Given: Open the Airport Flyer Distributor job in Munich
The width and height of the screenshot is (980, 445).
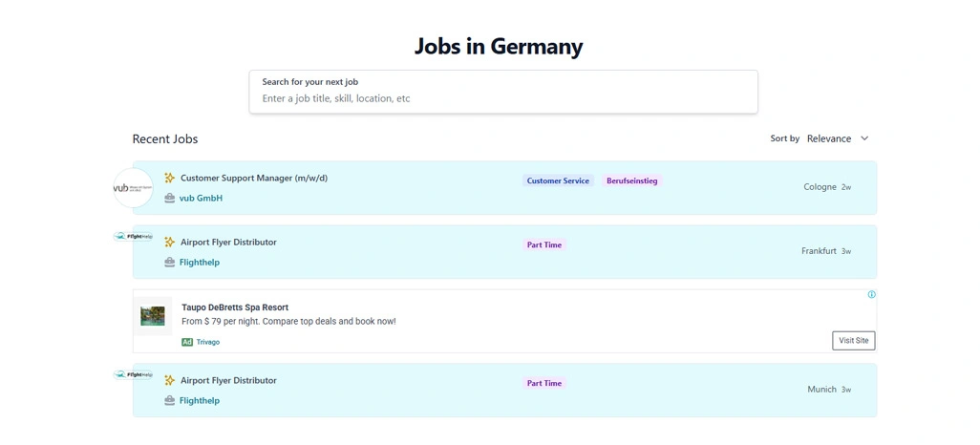Looking at the screenshot, I should pos(228,380).
